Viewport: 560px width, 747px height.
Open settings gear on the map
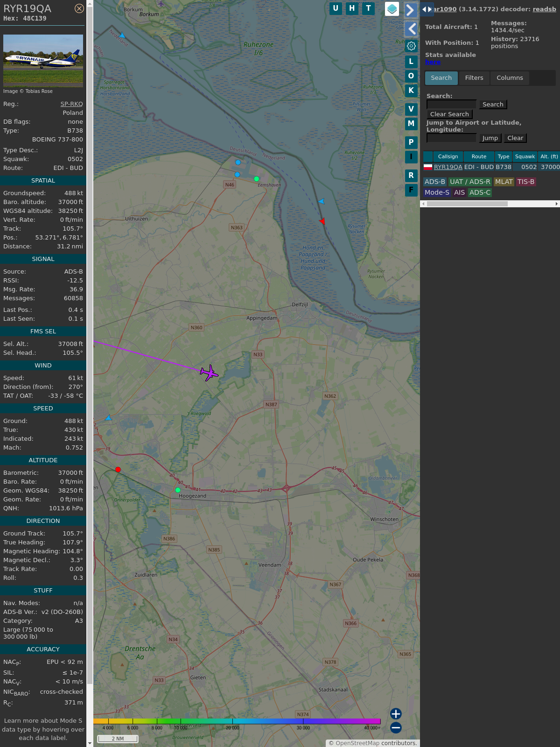[x=411, y=46]
